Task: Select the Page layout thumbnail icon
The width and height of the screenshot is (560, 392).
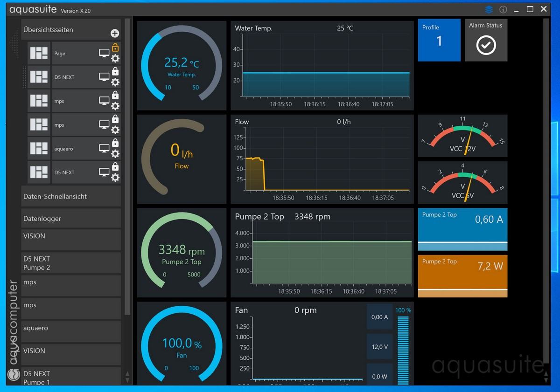Action: coord(39,54)
